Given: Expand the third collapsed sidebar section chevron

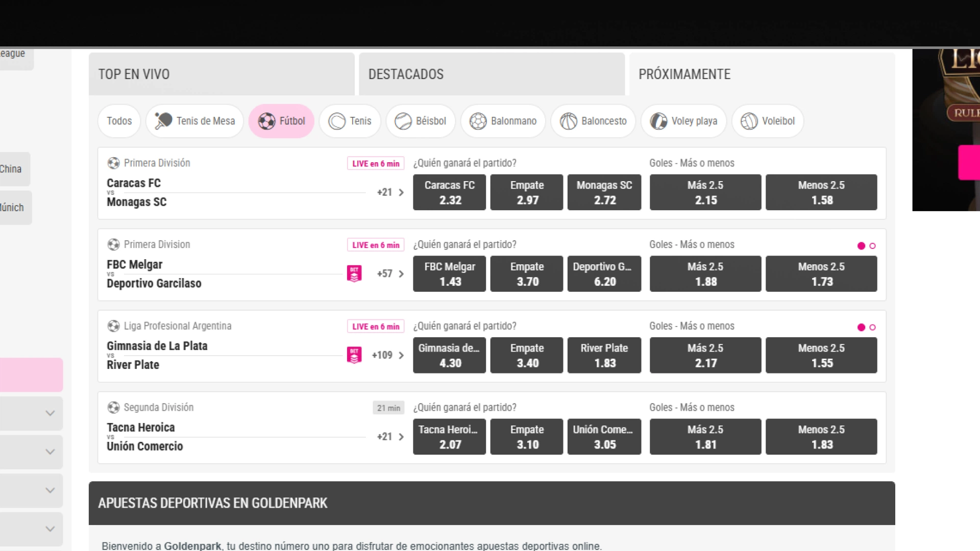Looking at the screenshot, I should pyautogui.click(x=50, y=490).
